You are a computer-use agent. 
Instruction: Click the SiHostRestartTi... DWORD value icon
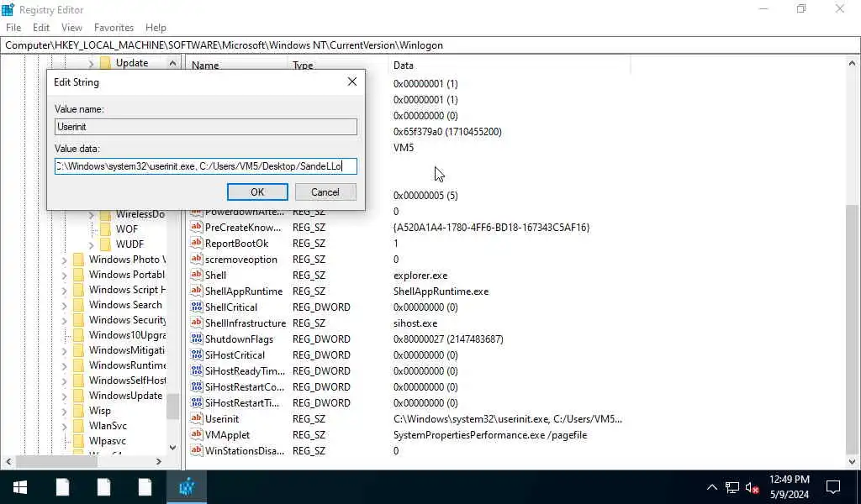tap(196, 402)
